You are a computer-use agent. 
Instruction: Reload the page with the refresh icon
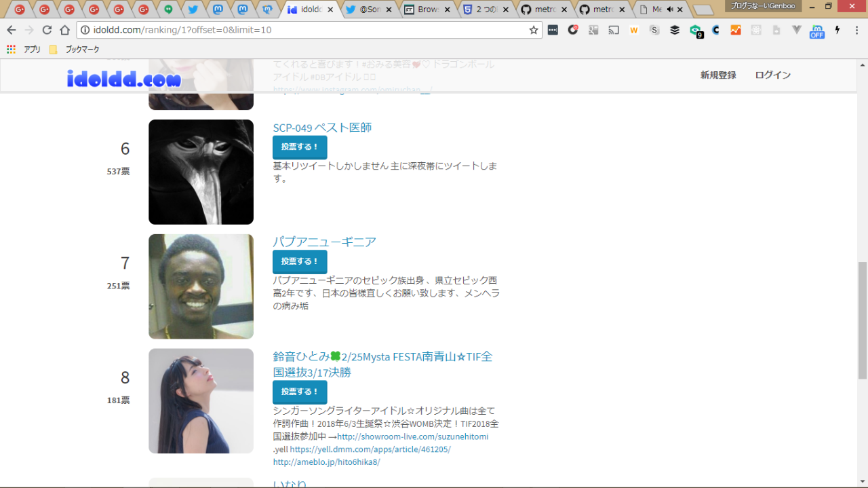pos(47,30)
